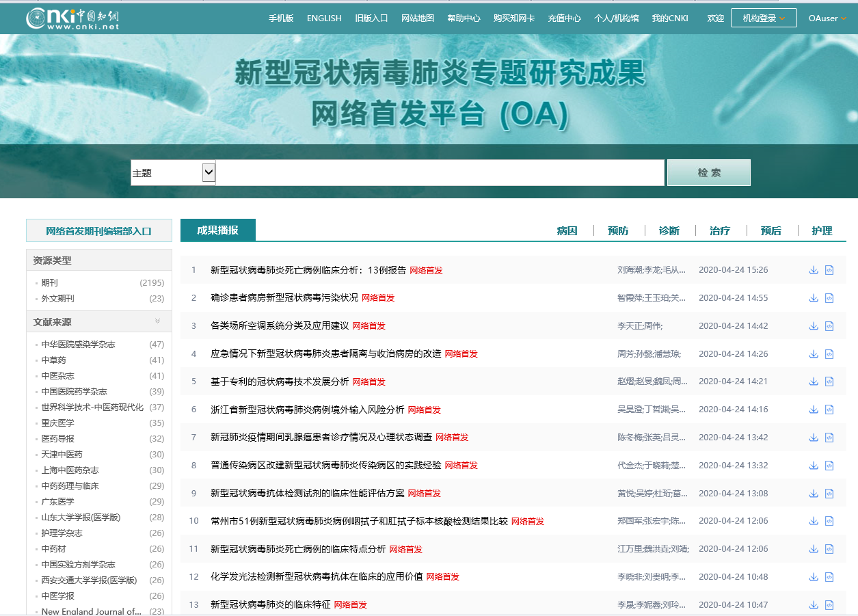Open the 帮助中心 menu link
This screenshot has width=858, height=616.
464,18
